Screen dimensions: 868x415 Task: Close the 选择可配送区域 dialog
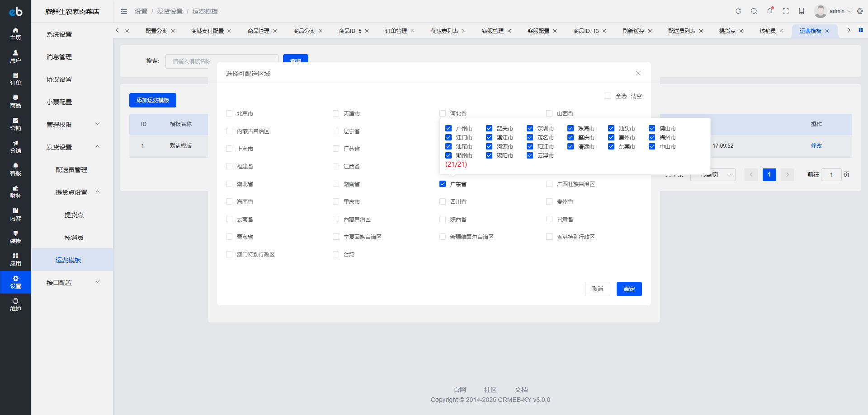pos(638,73)
